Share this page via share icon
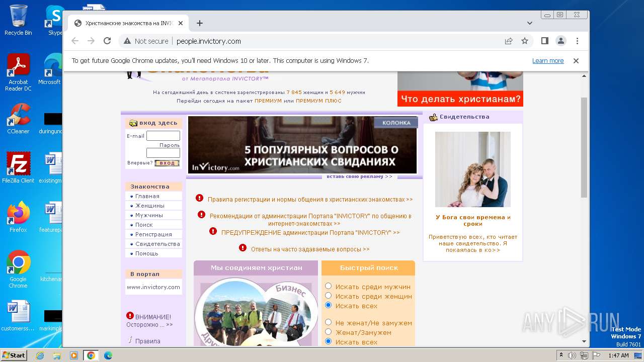This screenshot has height=362, width=644. pos(509,41)
